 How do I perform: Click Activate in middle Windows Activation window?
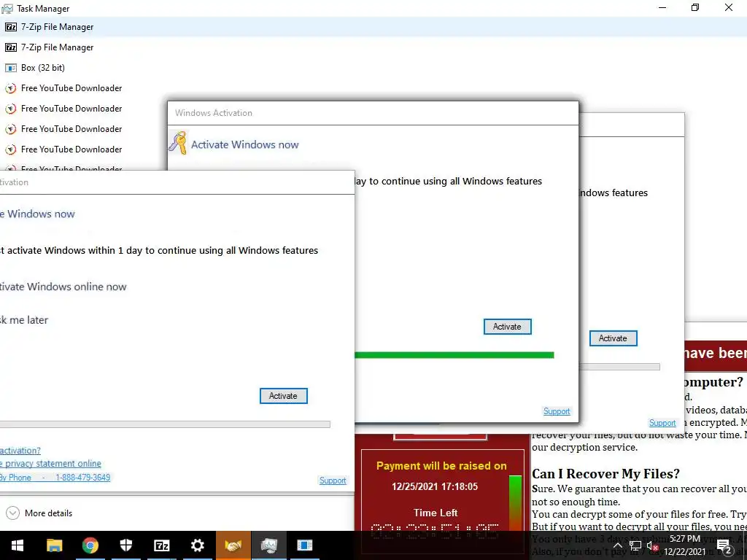(508, 327)
